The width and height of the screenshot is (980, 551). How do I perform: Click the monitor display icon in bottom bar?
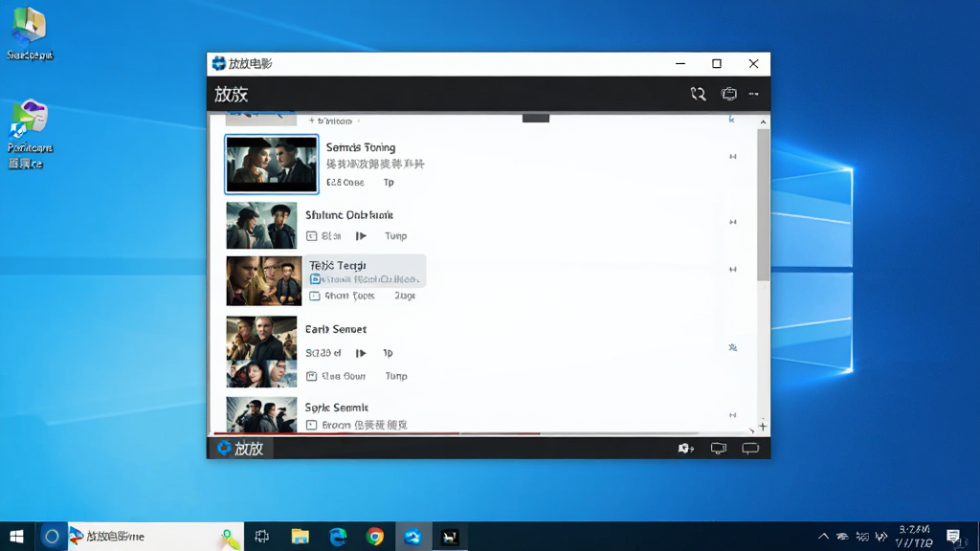coord(719,448)
